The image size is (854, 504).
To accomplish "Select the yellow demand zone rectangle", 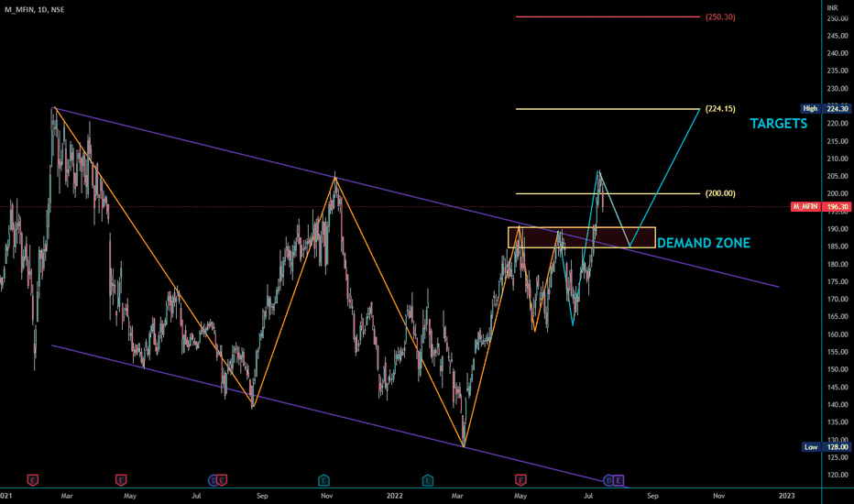I will coord(582,237).
